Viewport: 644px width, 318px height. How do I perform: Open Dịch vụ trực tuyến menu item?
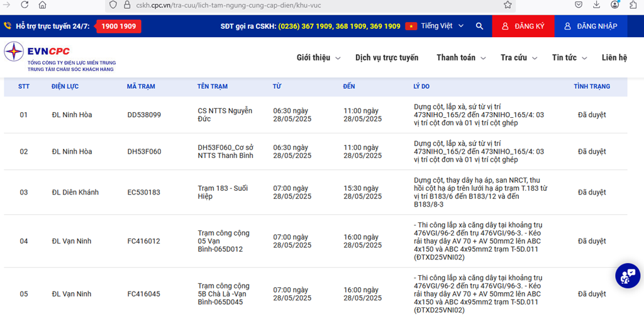(x=386, y=58)
